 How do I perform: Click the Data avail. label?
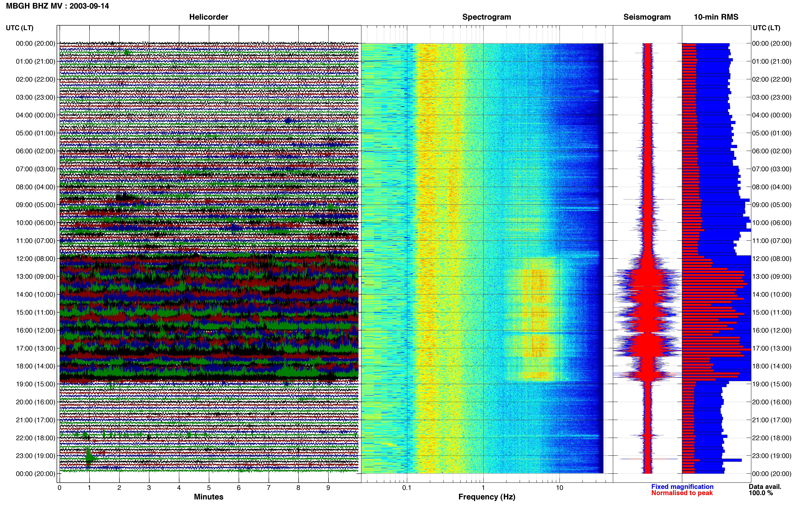(765, 486)
